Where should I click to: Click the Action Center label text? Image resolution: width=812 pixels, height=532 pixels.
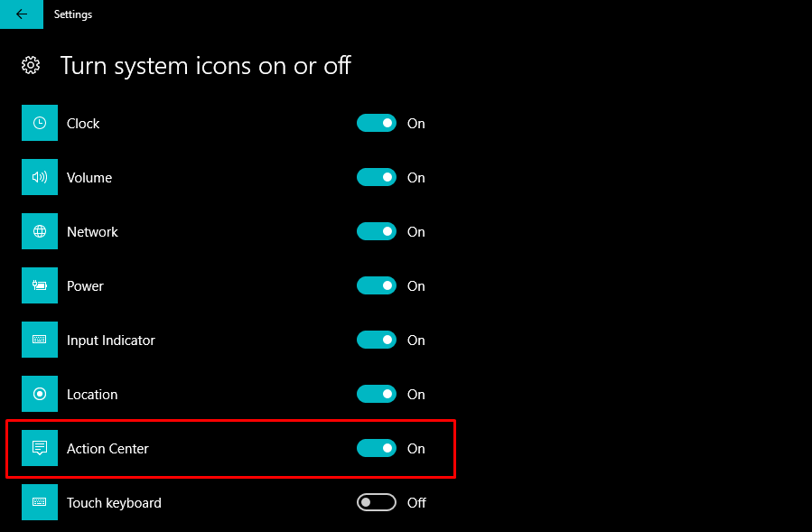pos(107,449)
